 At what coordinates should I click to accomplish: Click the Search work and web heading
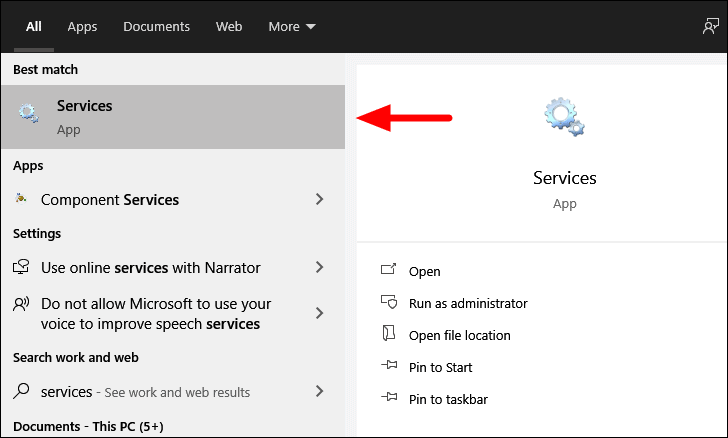pos(76,358)
